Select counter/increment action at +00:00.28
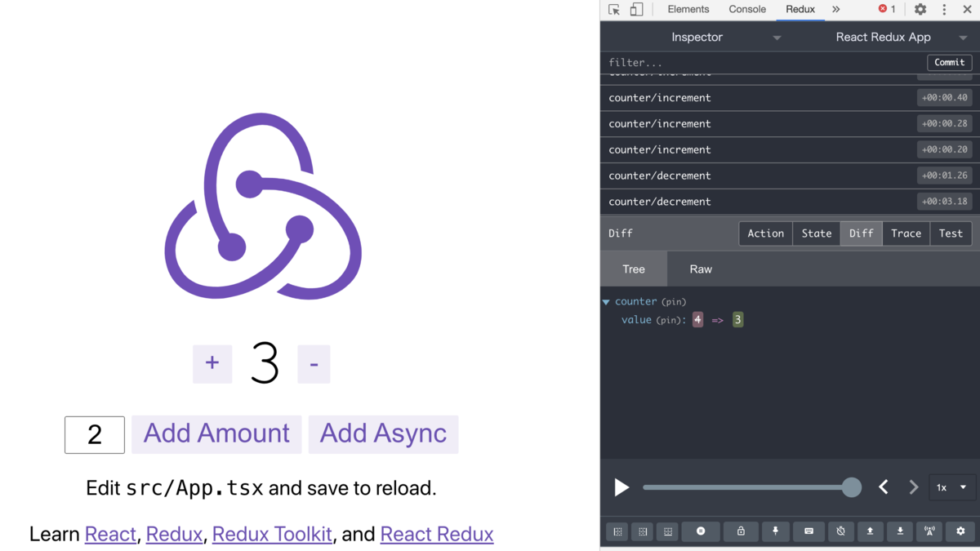This screenshot has width=980, height=551. pyautogui.click(x=789, y=124)
